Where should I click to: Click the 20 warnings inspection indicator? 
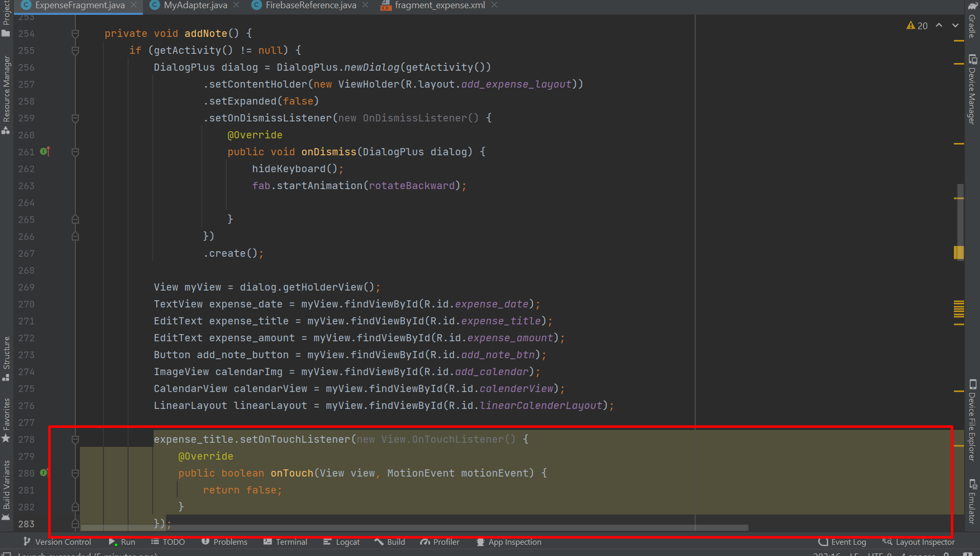pyautogui.click(x=917, y=26)
